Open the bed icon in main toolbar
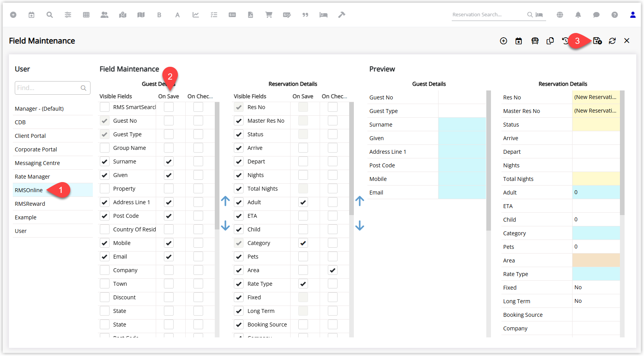This screenshot has width=644, height=356. [x=324, y=15]
